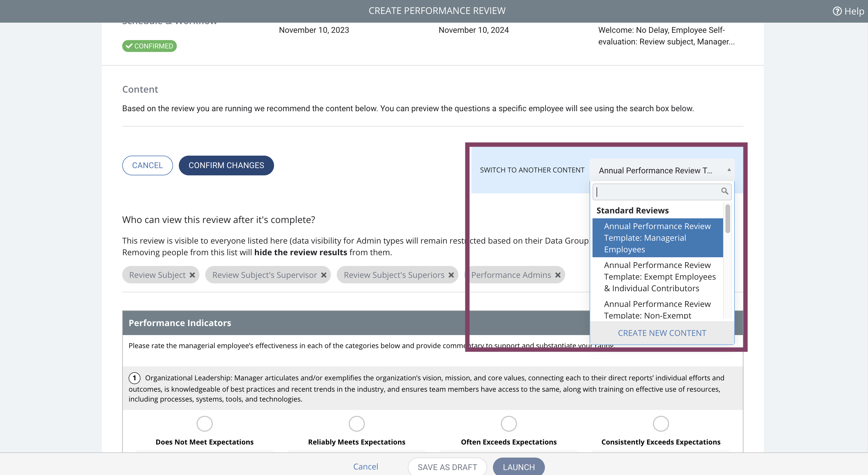Click the bottom Cancel link
868x475 pixels.
tap(365, 467)
